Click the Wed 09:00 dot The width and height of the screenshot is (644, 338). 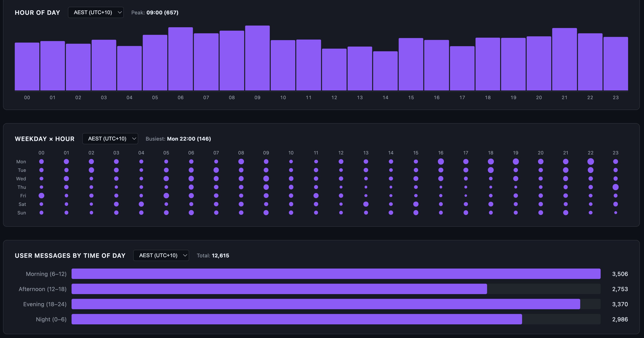click(x=266, y=178)
